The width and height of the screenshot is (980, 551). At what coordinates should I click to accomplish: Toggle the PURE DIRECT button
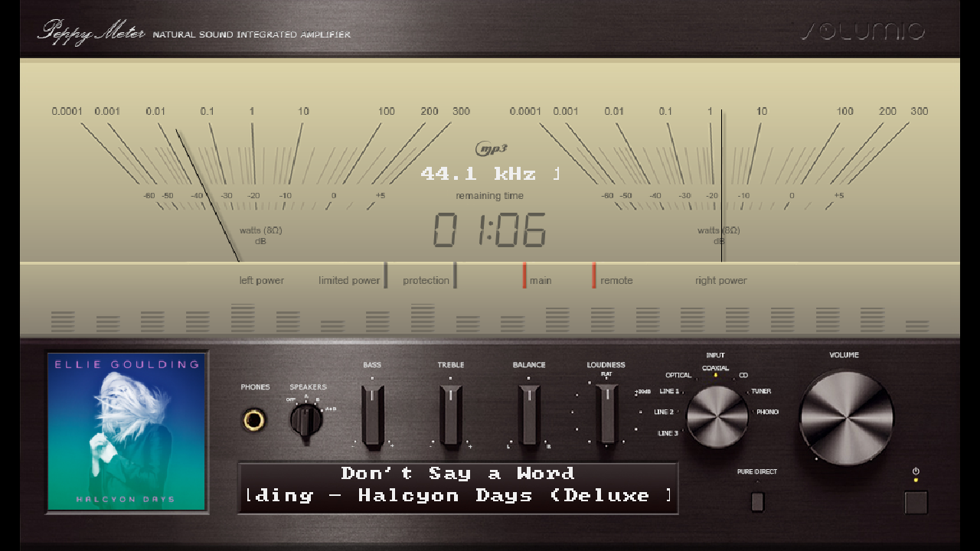click(757, 501)
